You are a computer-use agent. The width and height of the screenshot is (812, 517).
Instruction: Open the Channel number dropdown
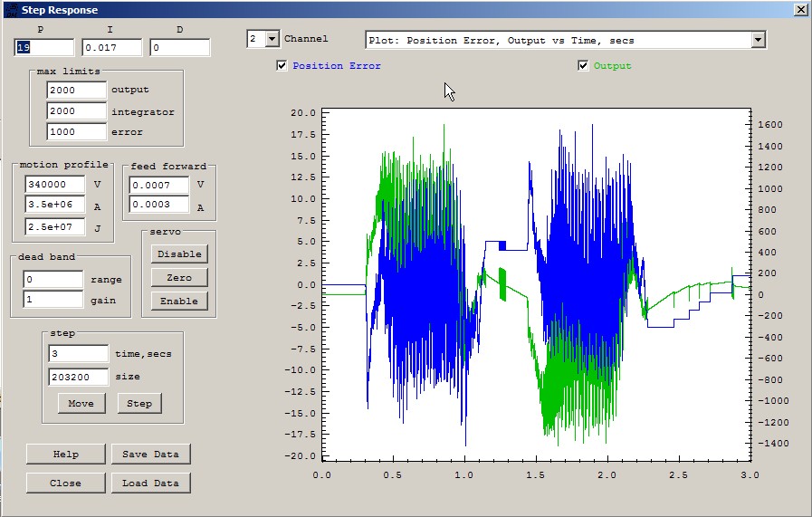point(271,40)
